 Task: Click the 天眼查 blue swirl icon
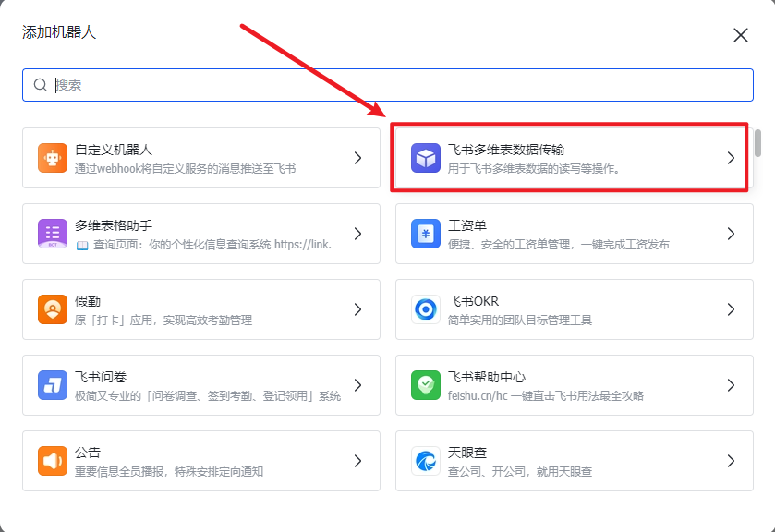click(426, 461)
